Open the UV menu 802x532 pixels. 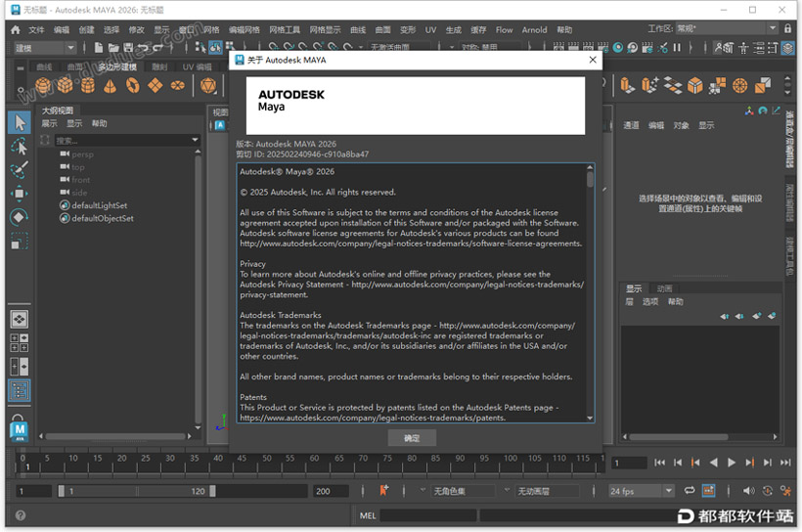pos(430,30)
